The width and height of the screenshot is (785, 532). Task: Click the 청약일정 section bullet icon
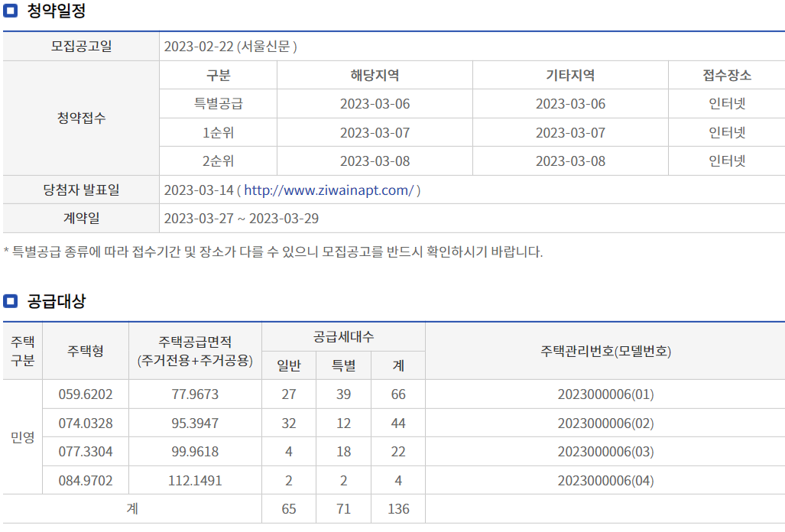coord(10,11)
